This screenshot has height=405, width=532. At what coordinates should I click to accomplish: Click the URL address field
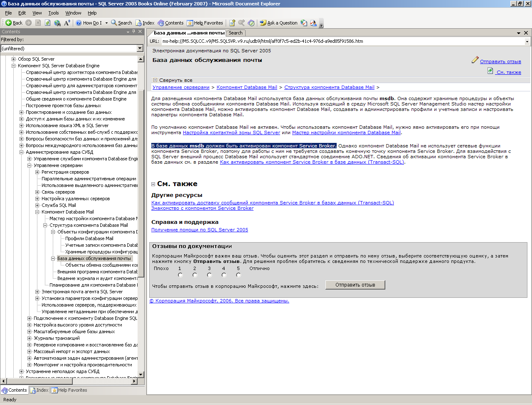click(x=342, y=42)
